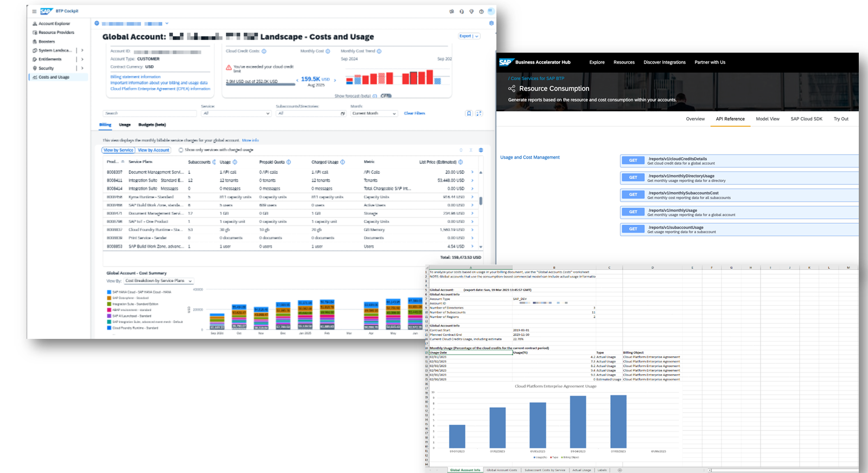Show info for Monthly Cost Trend

379,51
